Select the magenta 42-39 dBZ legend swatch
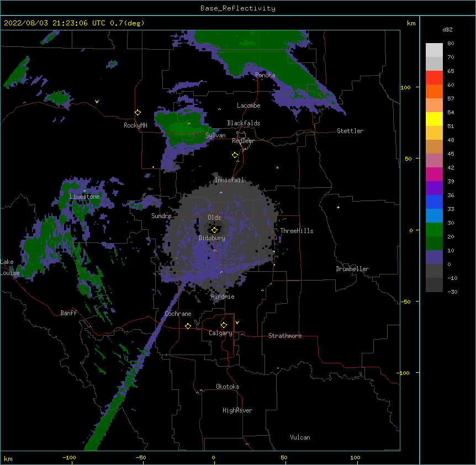Image resolution: width=476 pixels, height=465 pixels. [x=434, y=174]
